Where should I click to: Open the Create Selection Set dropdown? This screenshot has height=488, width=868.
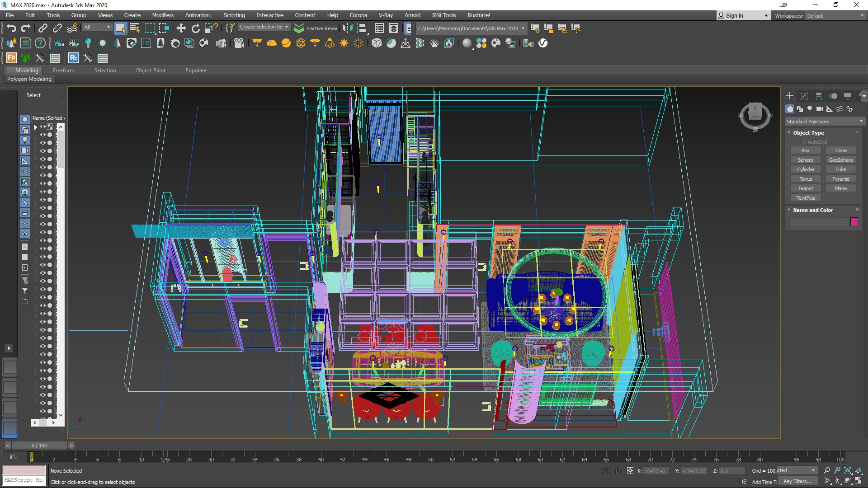tap(264, 27)
